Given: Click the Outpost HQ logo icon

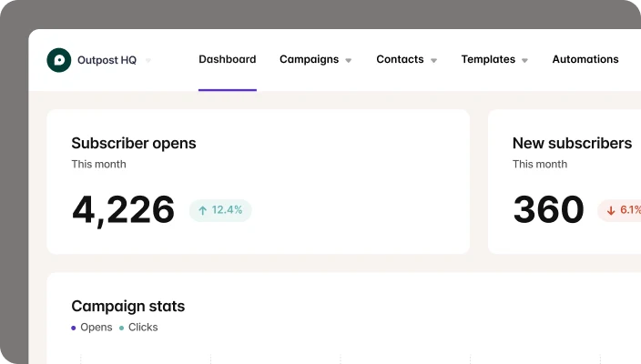Looking at the screenshot, I should pyautogui.click(x=59, y=60).
